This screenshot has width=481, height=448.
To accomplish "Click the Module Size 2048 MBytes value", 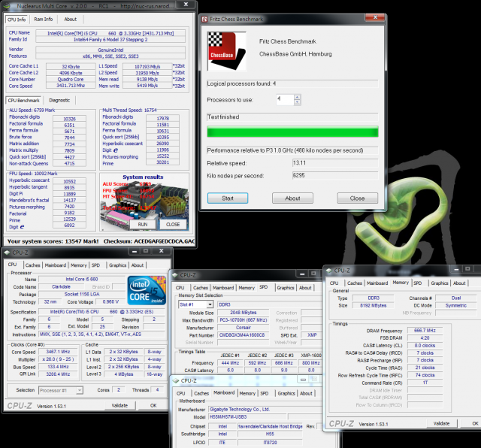I will (x=244, y=313).
